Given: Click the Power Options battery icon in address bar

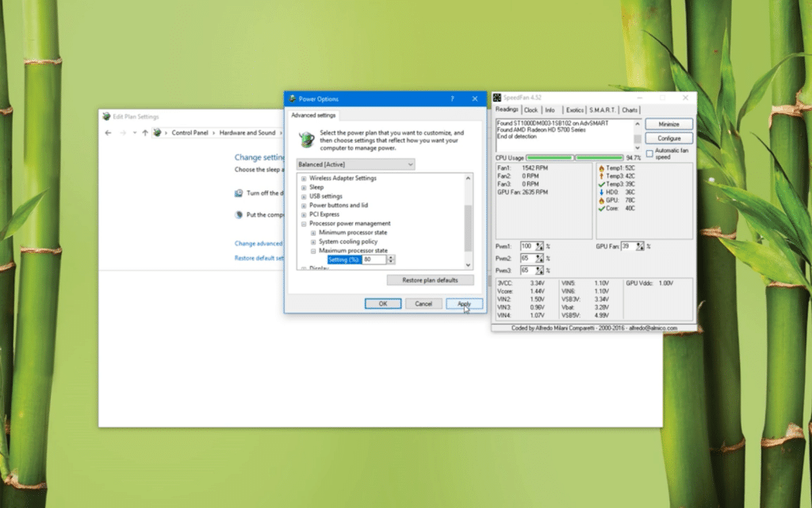Looking at the screenshot, I should [157, 133].
